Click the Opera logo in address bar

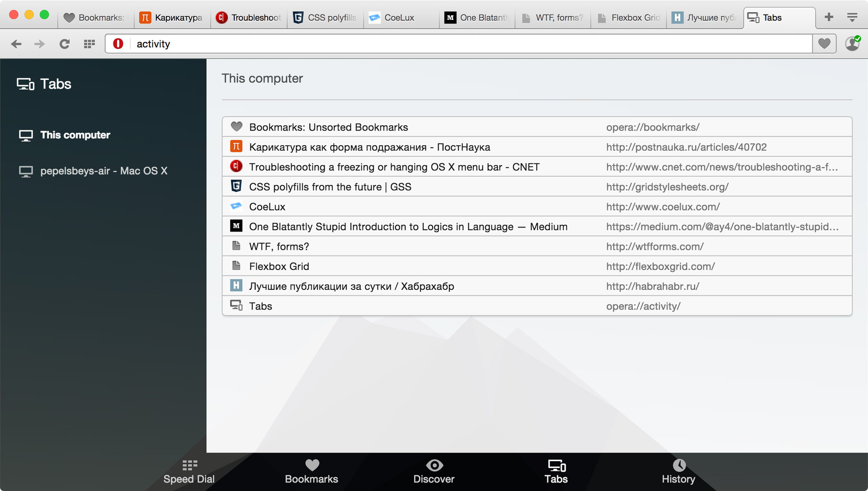coord(118,44)
